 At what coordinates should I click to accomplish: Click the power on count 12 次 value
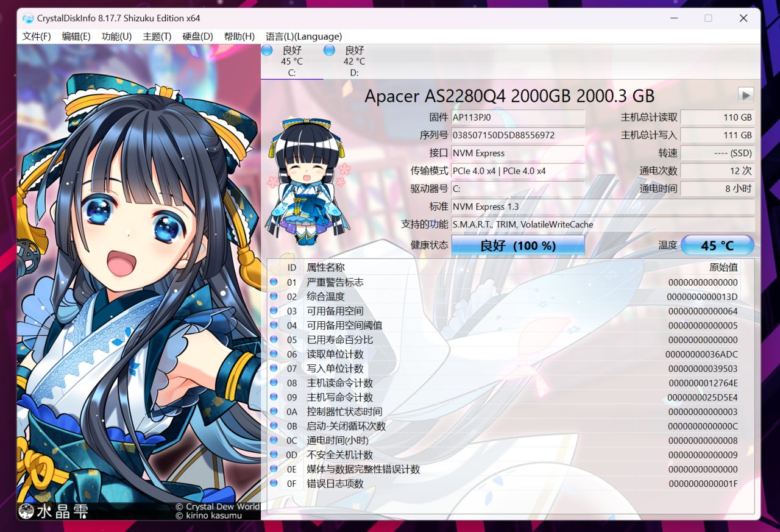pos(717,171)
